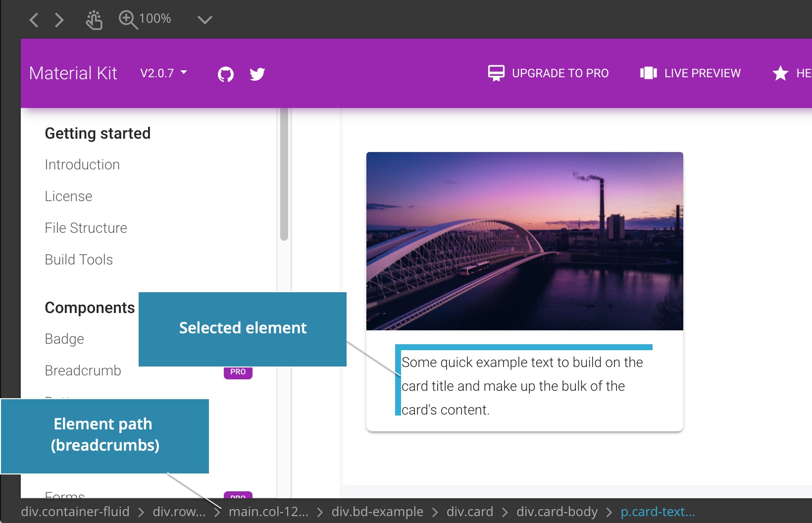The image size is (812, 523).
Task: Select the card's example text paragraph
Action: tap(524, 386)
